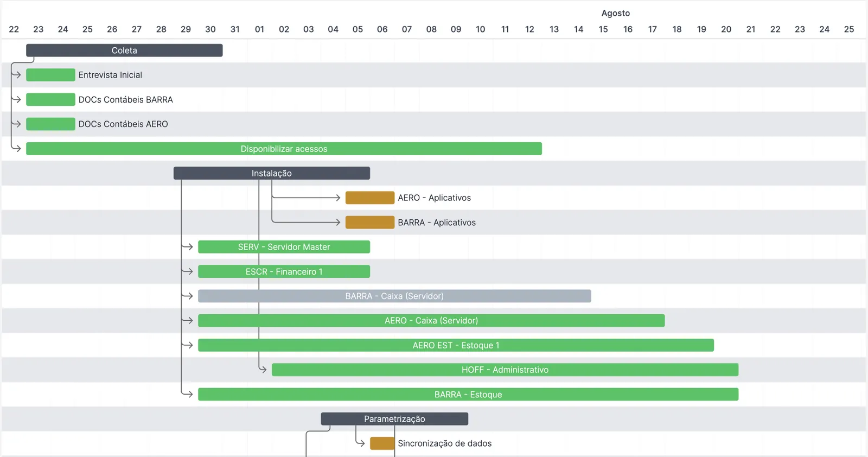Image resolution: width=868 pixels, height=457 pixels.
Task: Click the Sincronização de dados orange bar
Action: click(382, 443)
